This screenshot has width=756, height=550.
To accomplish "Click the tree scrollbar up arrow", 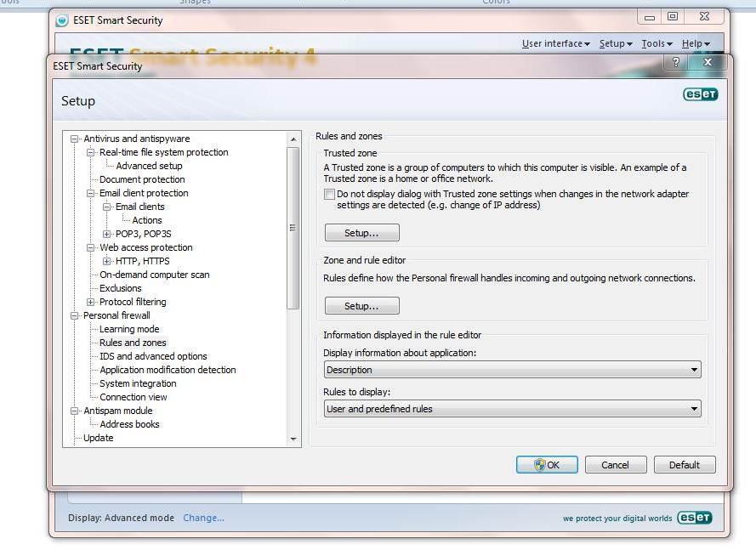I will tap(293, 139).
